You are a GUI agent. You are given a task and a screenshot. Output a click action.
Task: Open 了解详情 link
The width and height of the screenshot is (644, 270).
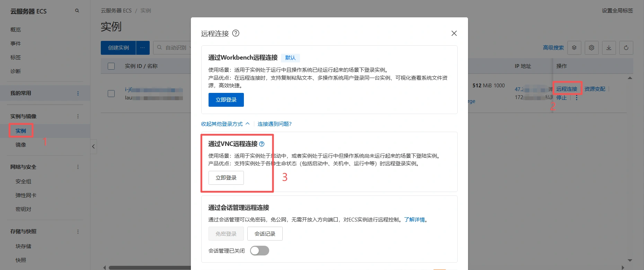point(414,220)
